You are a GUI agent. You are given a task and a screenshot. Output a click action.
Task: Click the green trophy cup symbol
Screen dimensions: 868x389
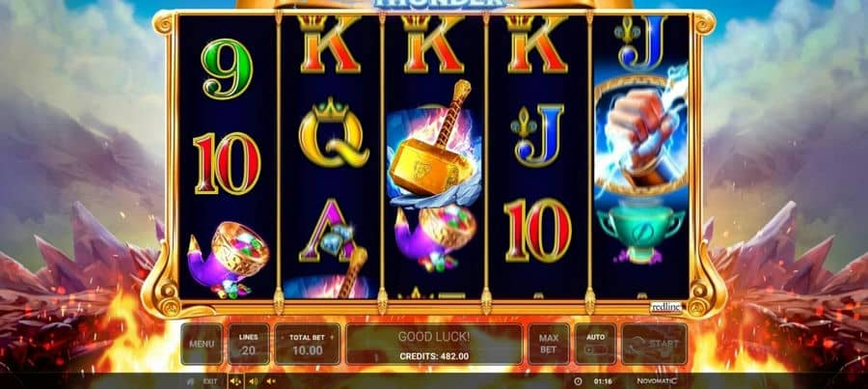pos(640,232)
